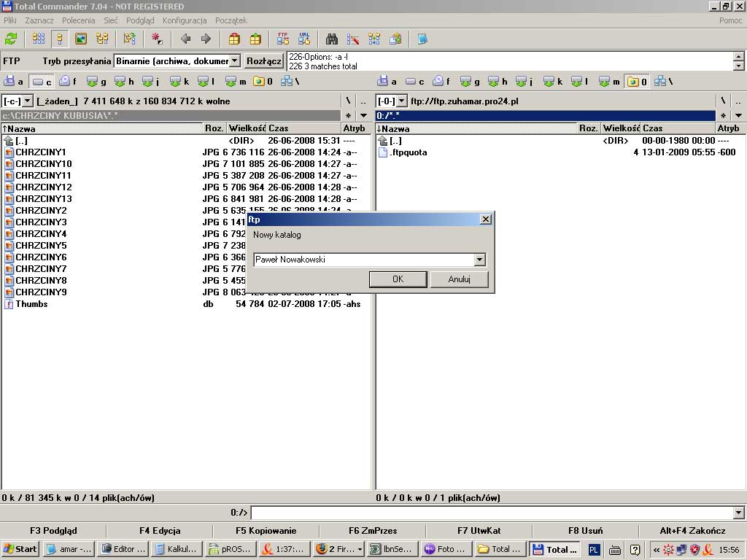Click the FTP connect toolbar icon
The image size is (747, 560).
click(283, 39)
